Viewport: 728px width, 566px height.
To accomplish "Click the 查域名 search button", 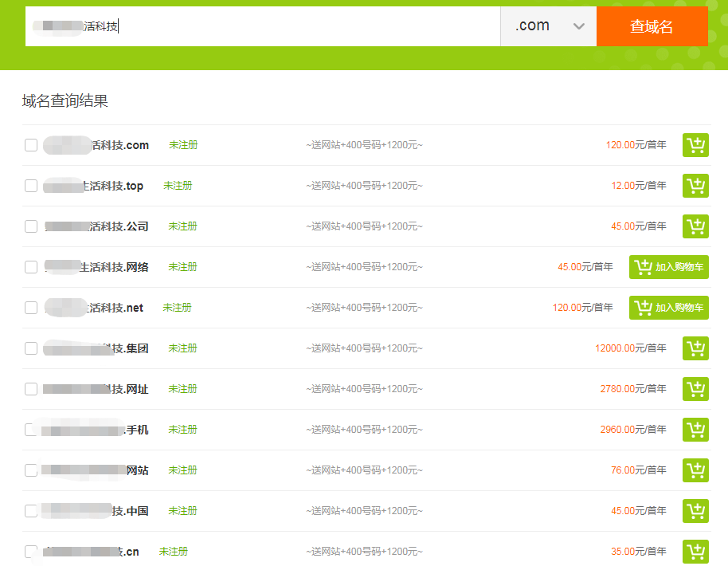I will point(652,26).
